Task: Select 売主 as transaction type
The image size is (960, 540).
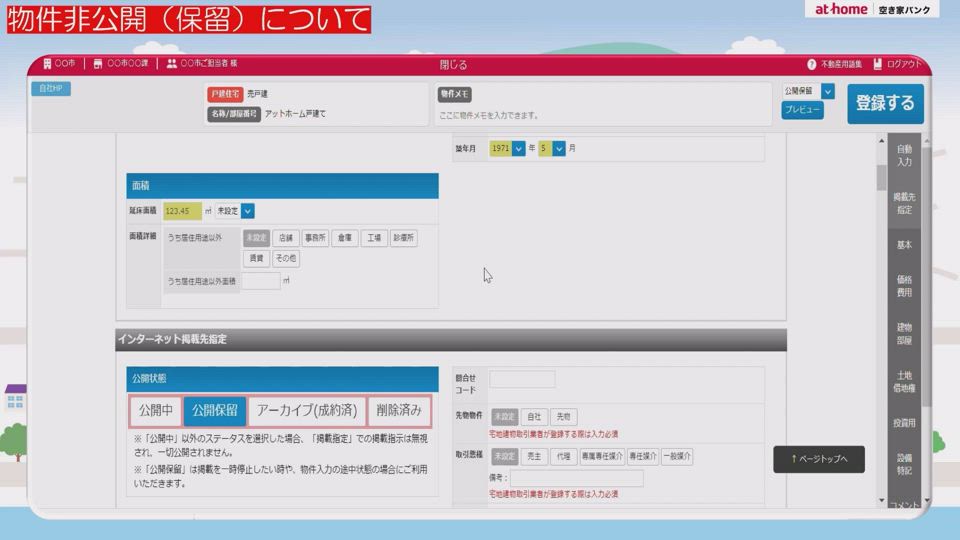Action: coord(534,457)
